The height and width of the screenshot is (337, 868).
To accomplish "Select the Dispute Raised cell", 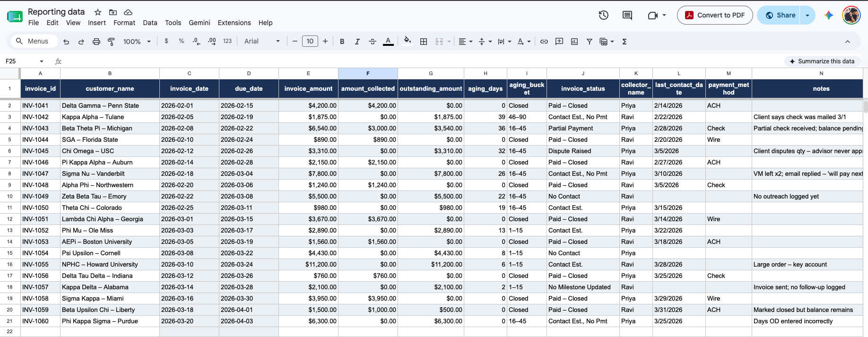I will pyautogui.click(x=583, y=151).
